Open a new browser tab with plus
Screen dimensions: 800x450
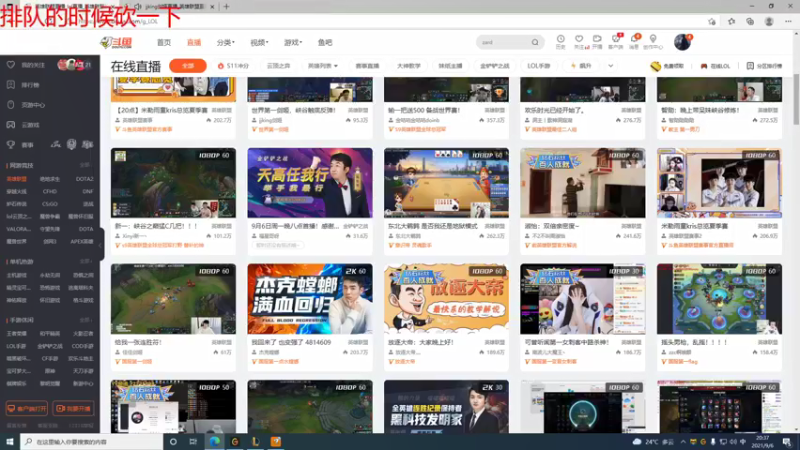(227, 7)
